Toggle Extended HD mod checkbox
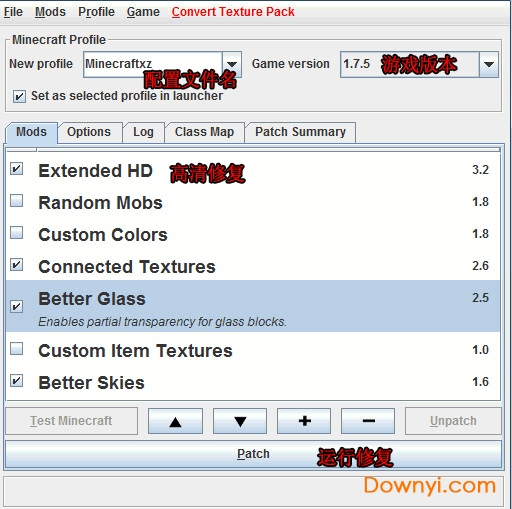512x509 pixels. (x=16, y=169)
